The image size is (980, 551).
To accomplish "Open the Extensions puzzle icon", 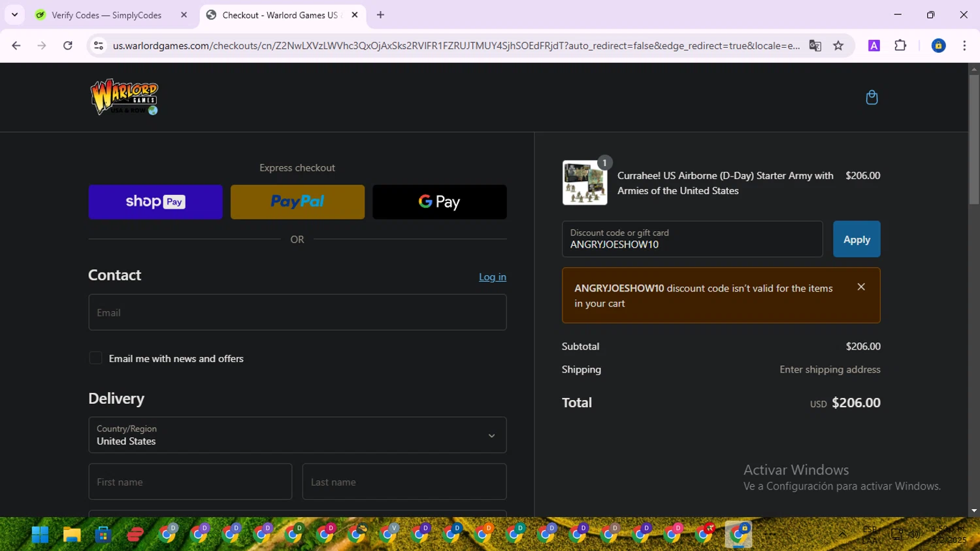I will (900, 46).
